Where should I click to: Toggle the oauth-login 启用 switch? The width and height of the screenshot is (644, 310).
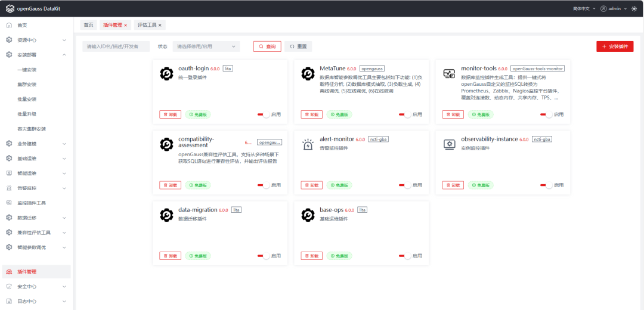click(x=264, y=114)
